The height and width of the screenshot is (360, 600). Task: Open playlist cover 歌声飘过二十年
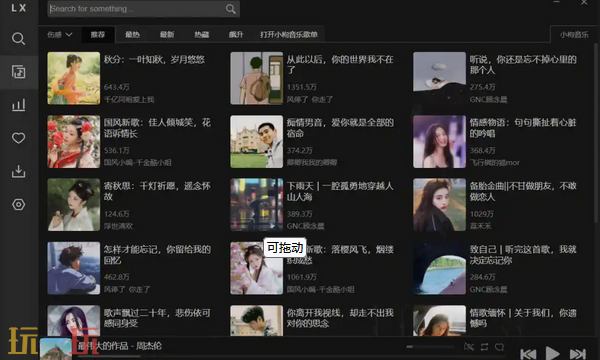(x=73, y=321)
